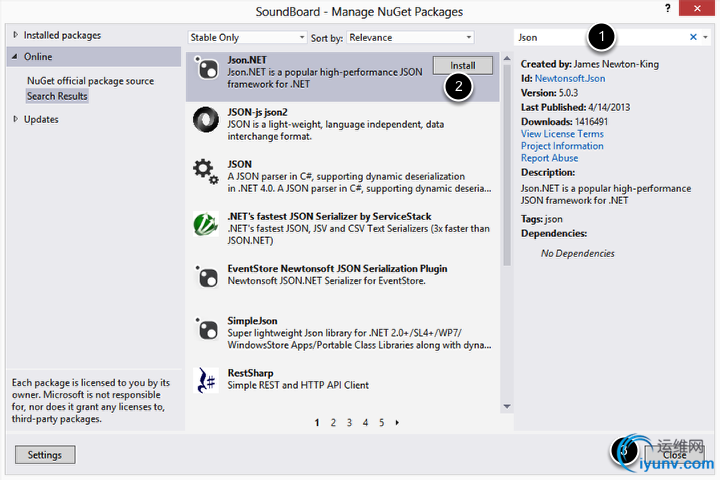Click the No Dependencies text
Screen dimensions: 720x480
(x=578, y=254)
